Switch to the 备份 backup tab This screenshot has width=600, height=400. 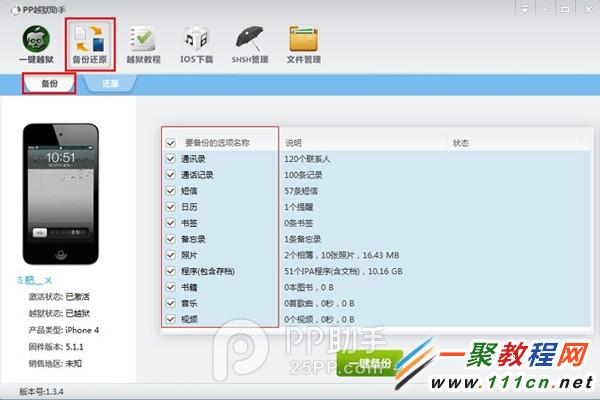48,84
